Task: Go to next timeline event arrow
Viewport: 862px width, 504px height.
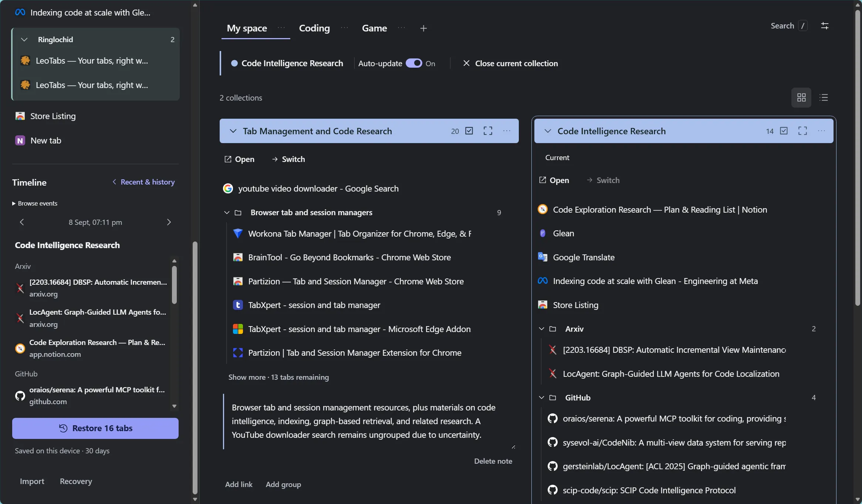Action: click(169, 222)
